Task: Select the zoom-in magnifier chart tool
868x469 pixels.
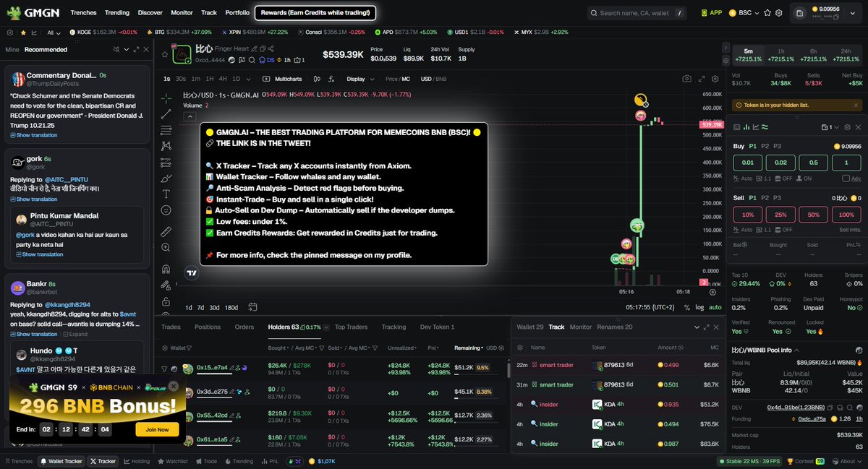Action: 166,247
